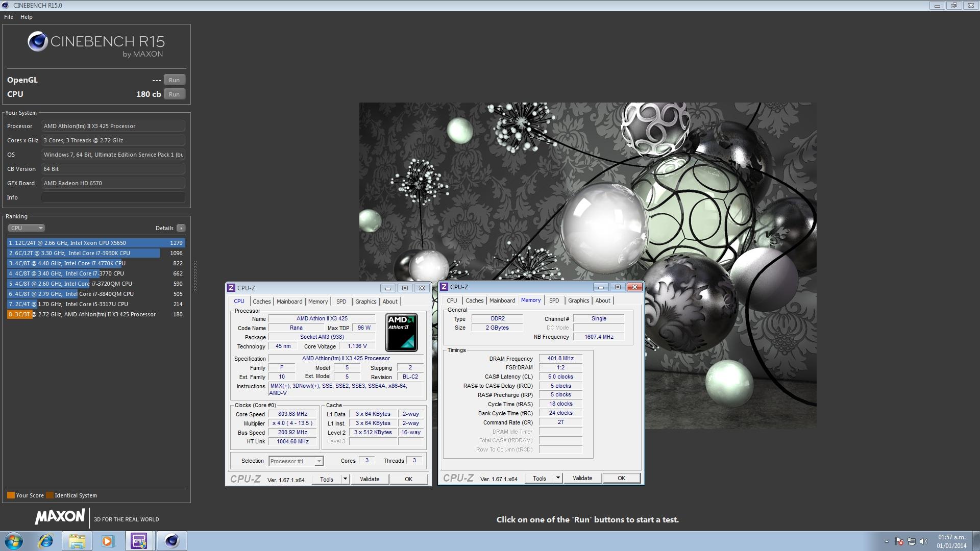Click Tools button in right CPU-Z window
Image resolution: width=980 pixels, height=551 pixels.
pyautogui.click(x=540, y=478)
